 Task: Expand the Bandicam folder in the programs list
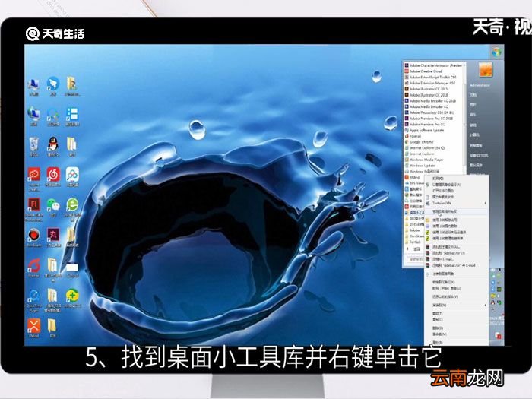pyautogui.click(x=414, y=236)
